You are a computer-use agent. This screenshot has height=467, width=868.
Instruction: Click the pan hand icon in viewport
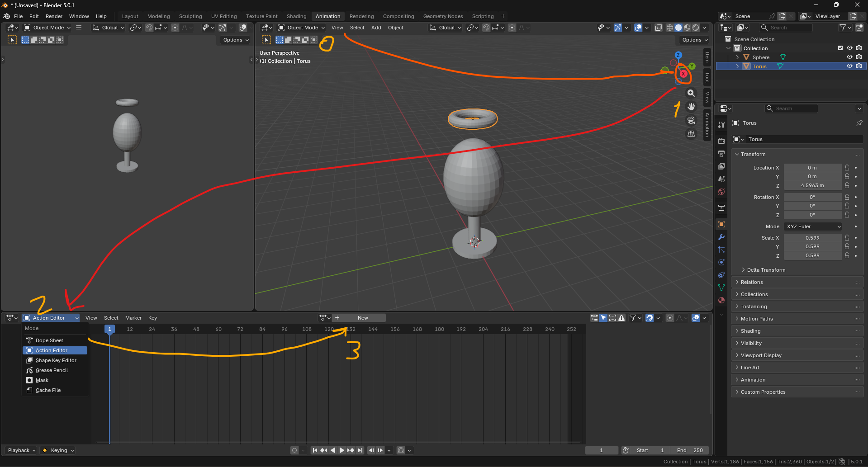(691, 107)
